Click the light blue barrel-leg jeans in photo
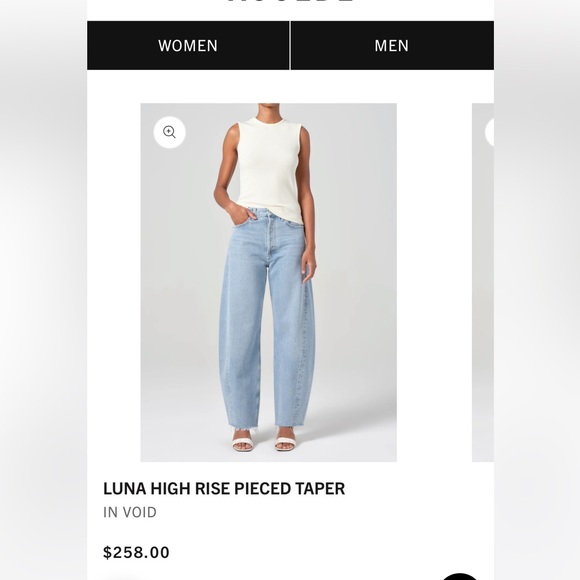Screen dimensions: 580x580 (x=267, y=318)
